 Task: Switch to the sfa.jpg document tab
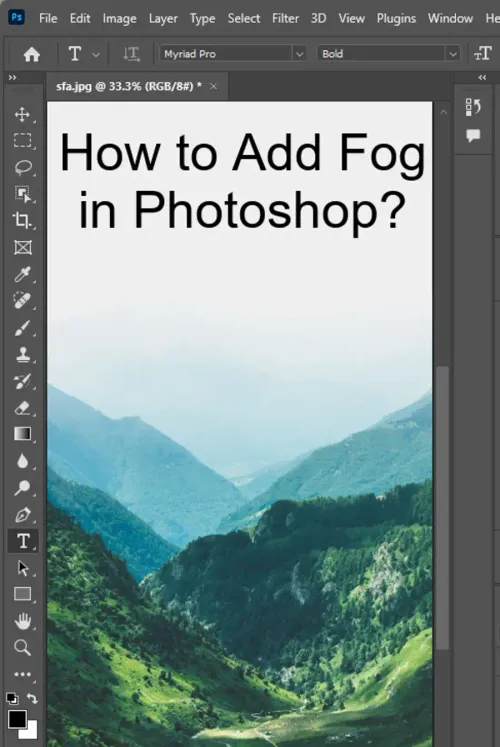tap(129, 86)
